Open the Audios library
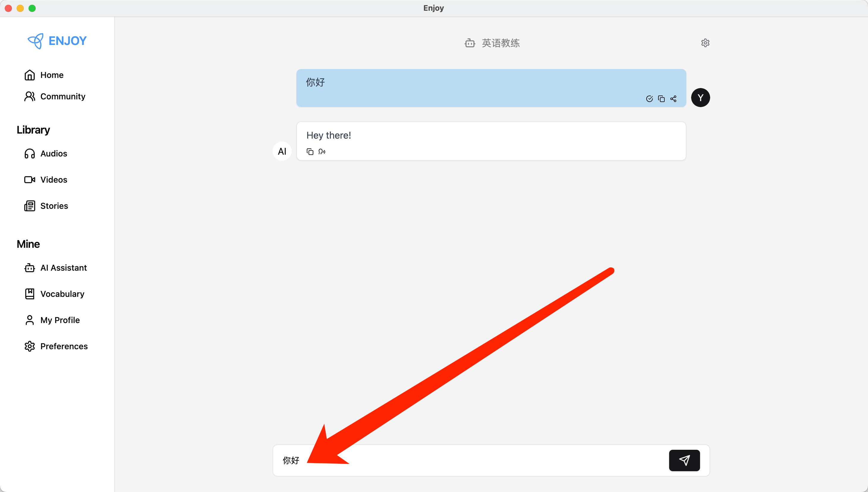The width and height of the screenshot is (868, 492). [53, 154]
